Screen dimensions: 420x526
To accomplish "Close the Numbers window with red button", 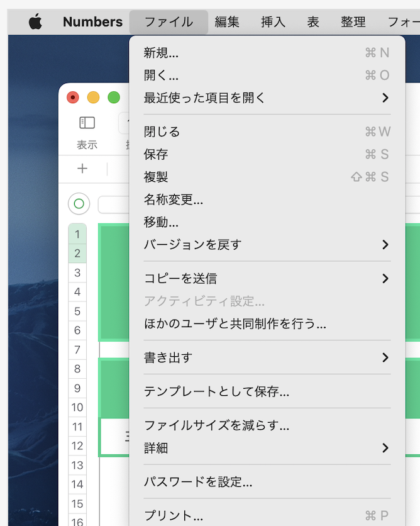I will tap(73, 98).
